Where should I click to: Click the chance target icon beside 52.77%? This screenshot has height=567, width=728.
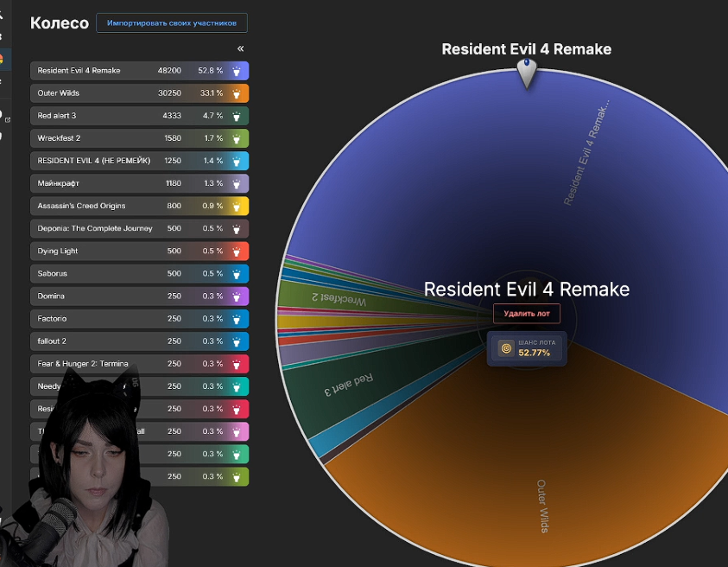(506, 348)
